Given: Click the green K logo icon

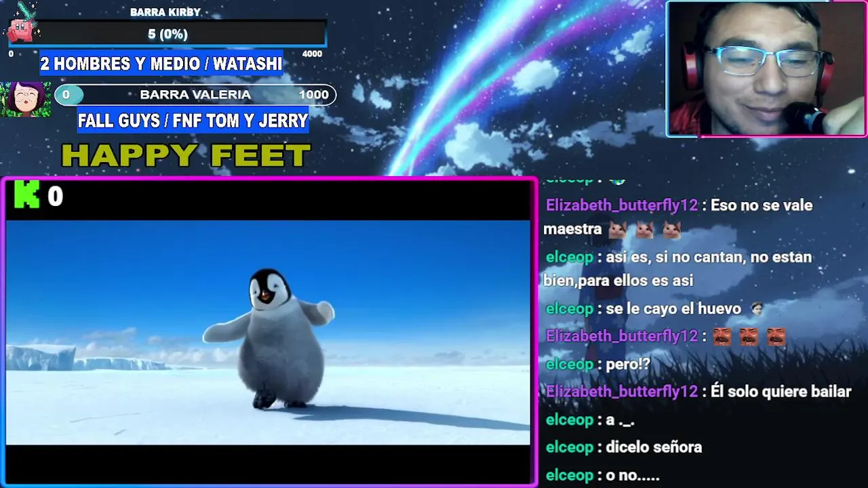Looking at the screenshot, I should coord(27,195).
